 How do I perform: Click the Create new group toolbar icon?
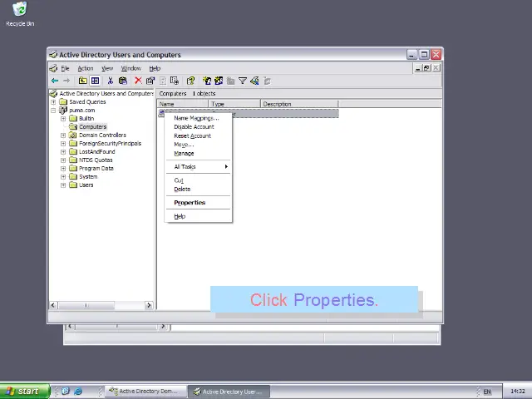coord(219,81)
